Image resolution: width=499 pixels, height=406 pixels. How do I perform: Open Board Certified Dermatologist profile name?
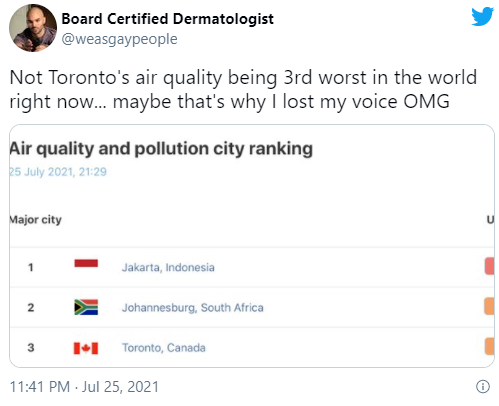[168, 19]
